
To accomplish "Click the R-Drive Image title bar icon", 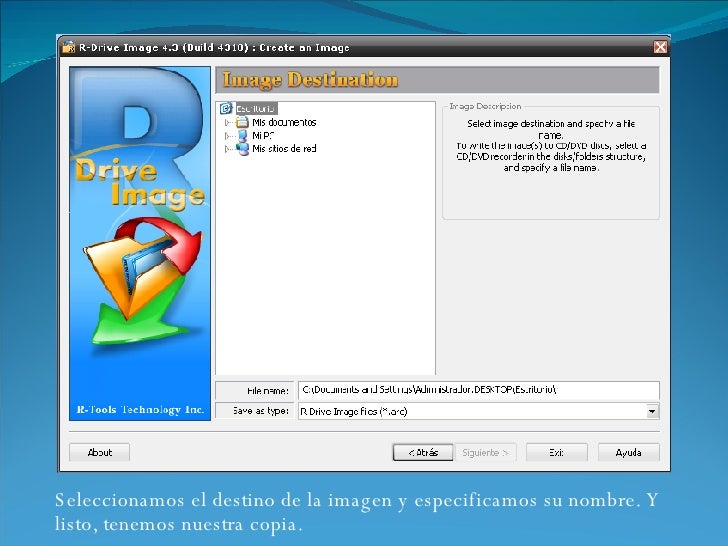I will [x=69, y=47].
